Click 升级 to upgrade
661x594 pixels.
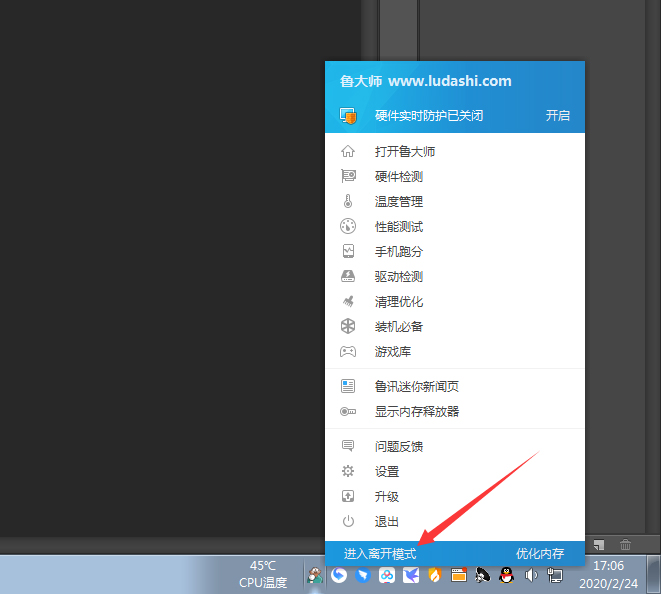pos(387,496)
